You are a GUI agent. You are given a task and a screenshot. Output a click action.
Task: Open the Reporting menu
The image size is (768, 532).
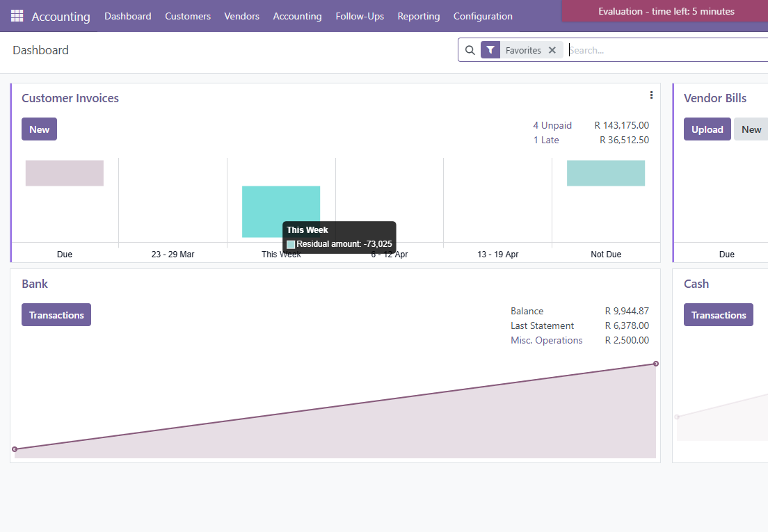point(418,16)
